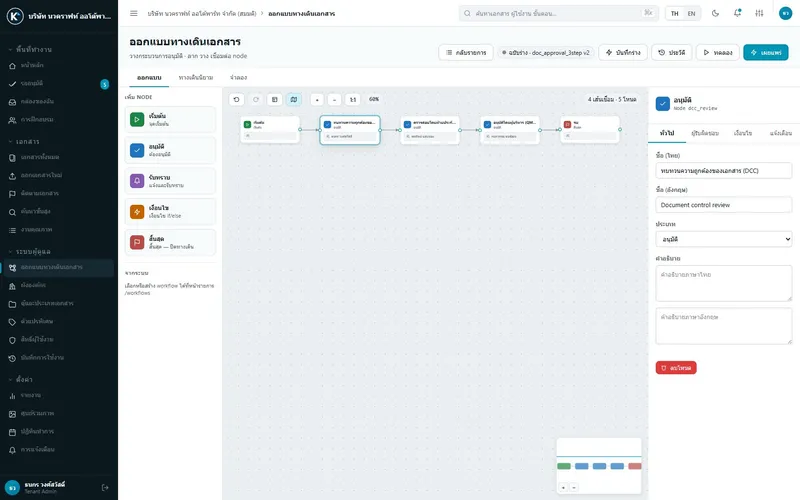Click the history button

[671, 53]
